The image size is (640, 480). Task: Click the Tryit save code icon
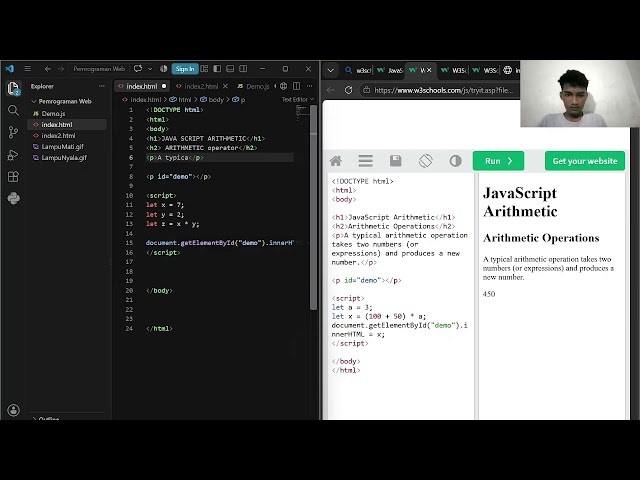tap(396, 161)
